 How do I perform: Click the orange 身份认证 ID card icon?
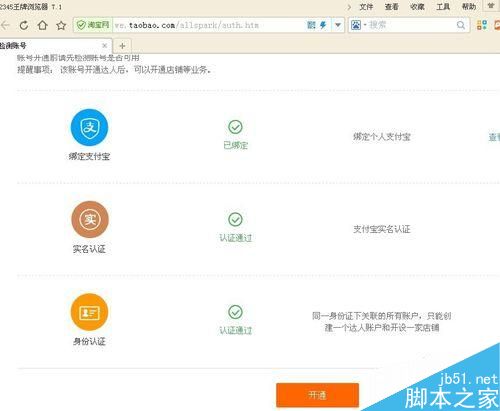click(89, 312)
